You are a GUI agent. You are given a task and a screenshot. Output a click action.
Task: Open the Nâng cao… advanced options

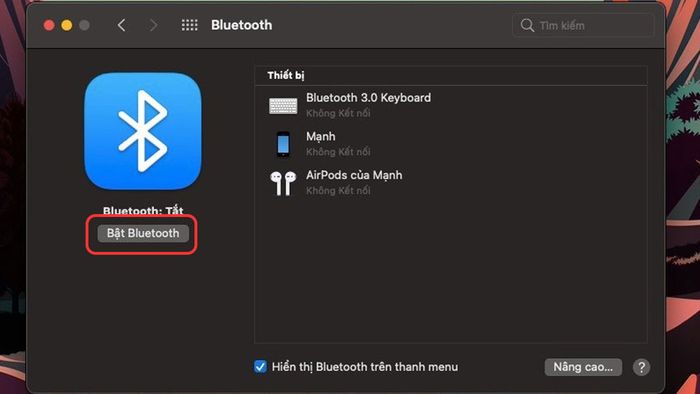coord(583,367)
